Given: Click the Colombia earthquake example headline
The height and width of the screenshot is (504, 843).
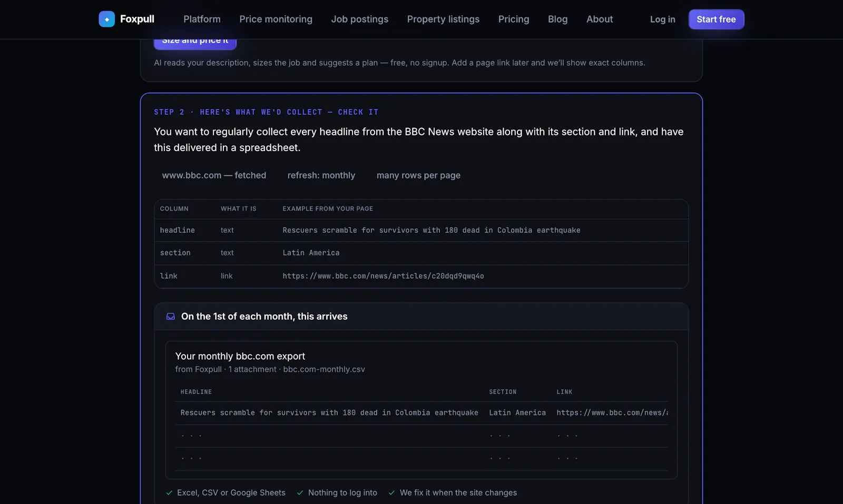Looking at the screenshot, I should point(432,230).
